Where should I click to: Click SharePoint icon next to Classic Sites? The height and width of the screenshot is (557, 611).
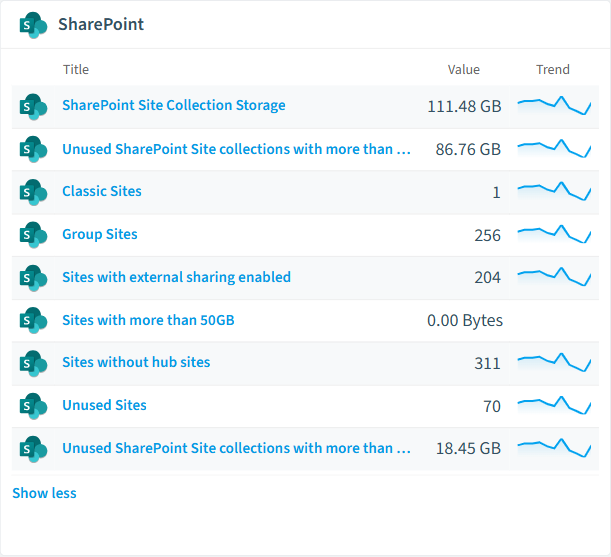point(34,192)
